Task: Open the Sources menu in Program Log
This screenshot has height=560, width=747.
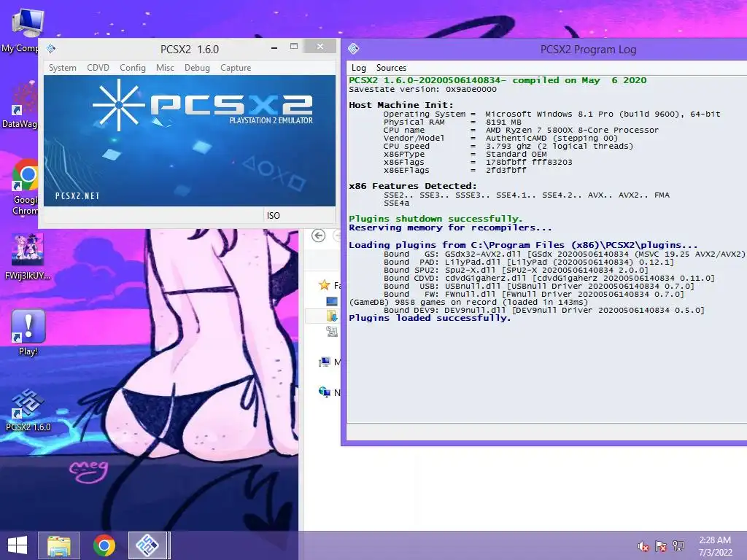Action: (x=391, y=68)
